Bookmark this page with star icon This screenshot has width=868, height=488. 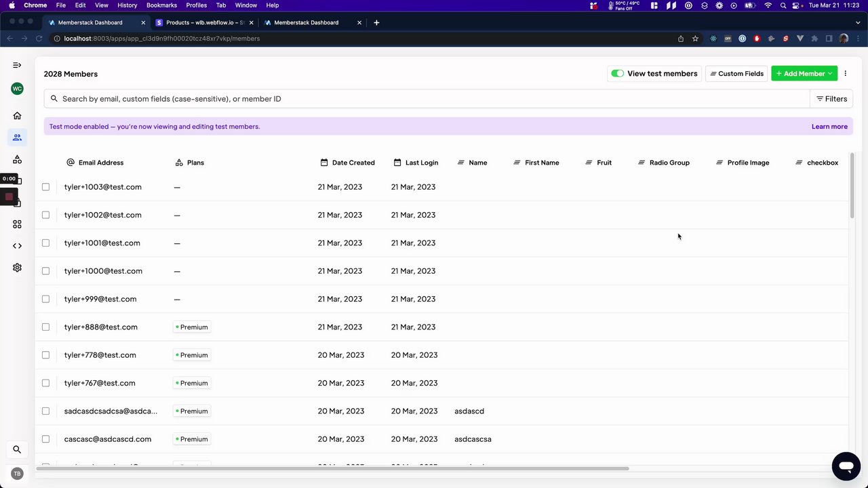click(x=695, y=39)
